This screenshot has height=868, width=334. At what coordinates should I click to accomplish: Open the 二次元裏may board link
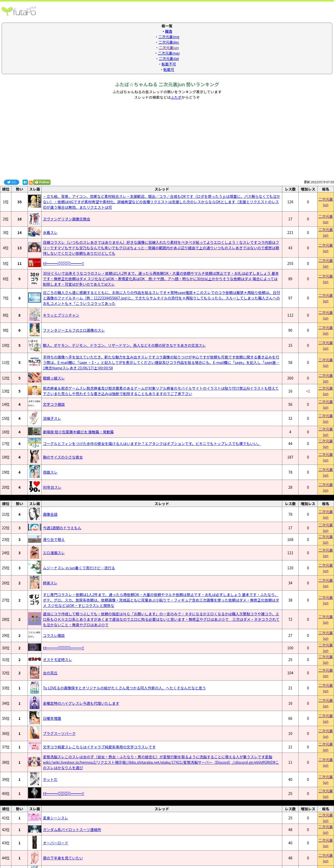click(169, 53)
